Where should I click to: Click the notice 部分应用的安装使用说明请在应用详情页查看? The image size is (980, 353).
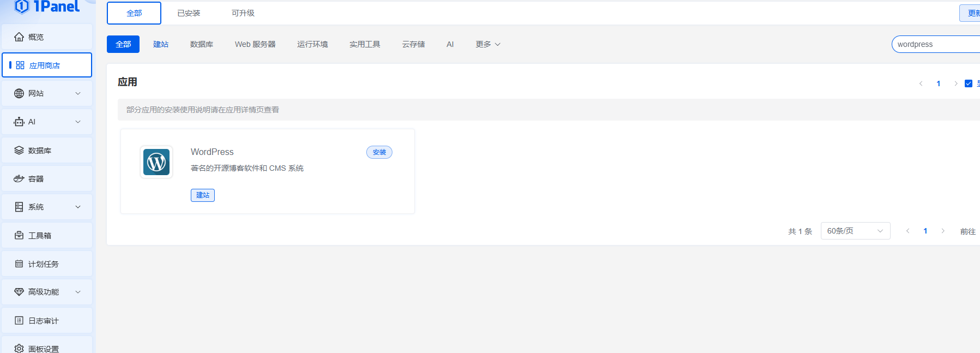tap(203, 110)
